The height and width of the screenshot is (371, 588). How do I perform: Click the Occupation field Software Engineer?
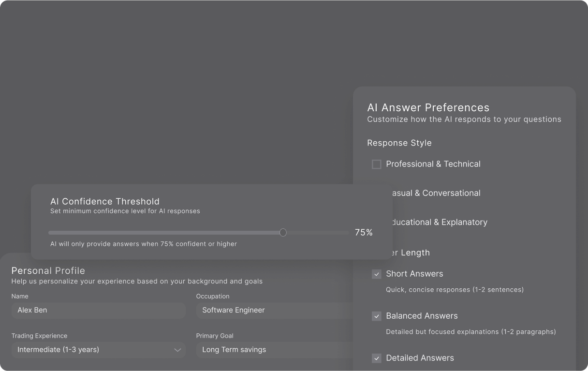click(274, 310)
